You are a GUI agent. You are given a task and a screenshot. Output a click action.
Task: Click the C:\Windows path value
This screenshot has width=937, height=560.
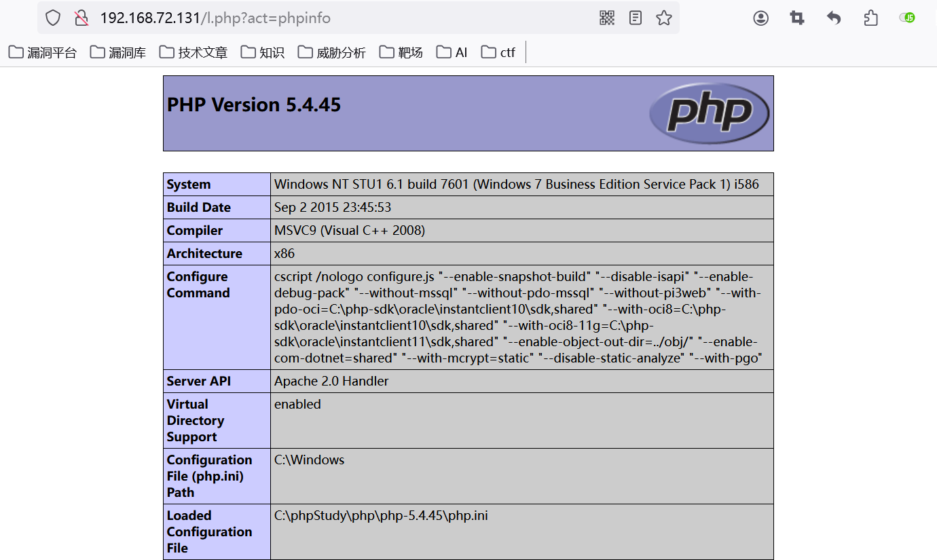[310, 460]
